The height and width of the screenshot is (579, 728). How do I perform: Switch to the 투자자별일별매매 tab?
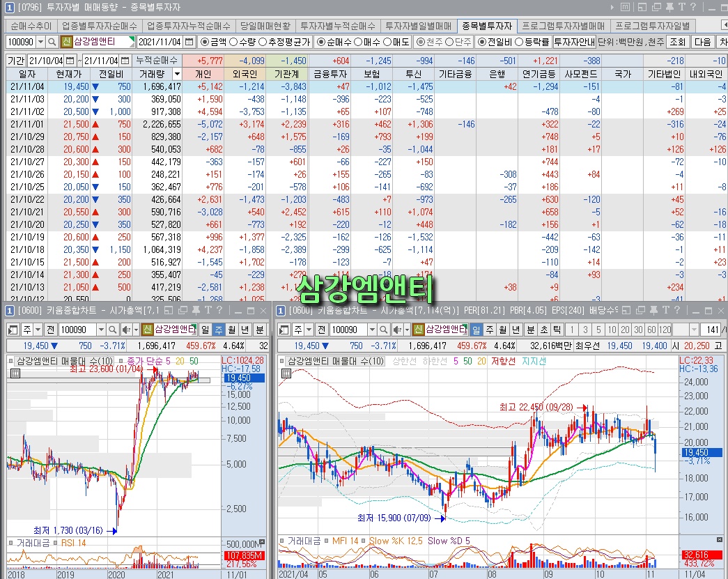[419, 26]
